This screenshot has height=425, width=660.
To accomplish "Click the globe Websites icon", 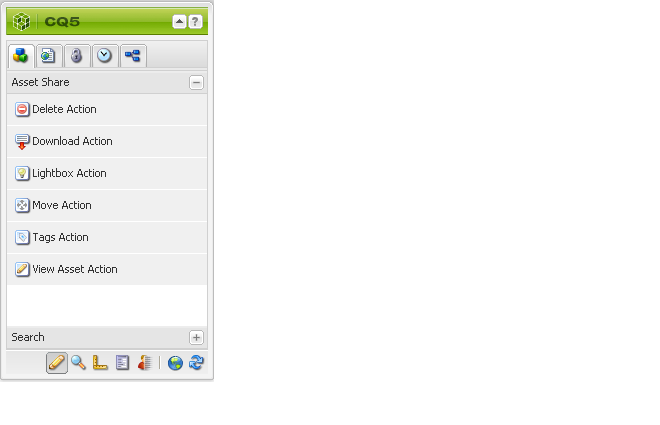I will [175, 363].
